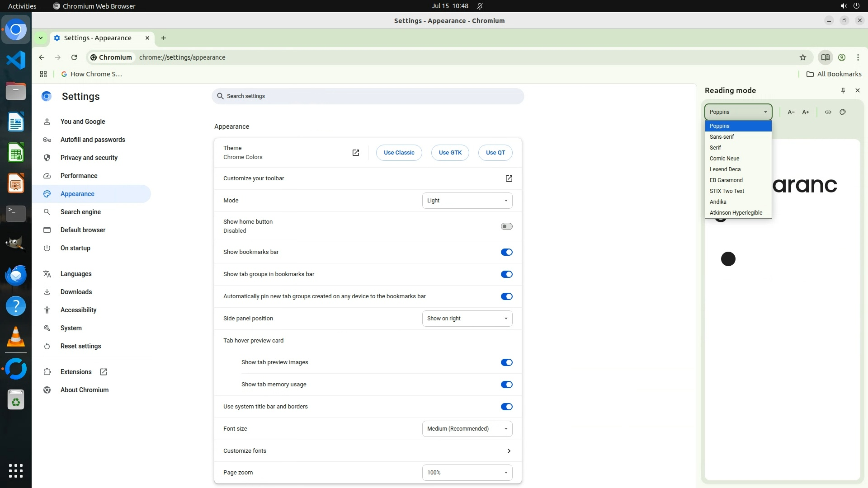This screenshot has height=488, width=868.
Task: Enable the Show home button toggle
Action: point(506,226)
